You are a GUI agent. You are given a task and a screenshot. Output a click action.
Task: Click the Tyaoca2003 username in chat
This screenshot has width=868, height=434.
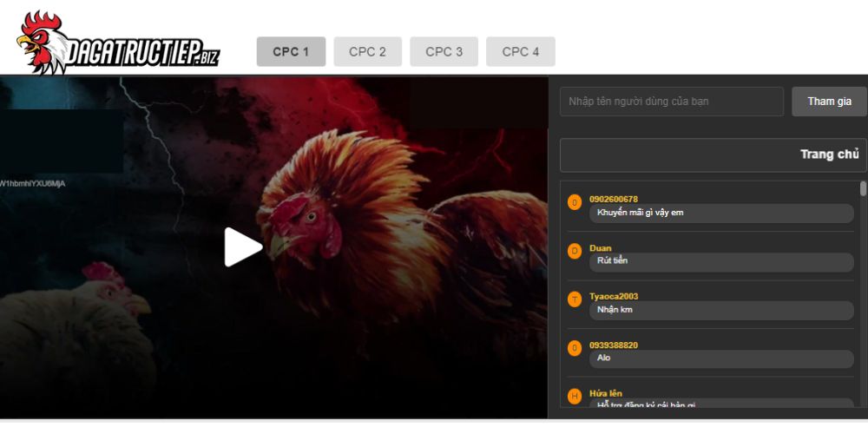[613, 296]
